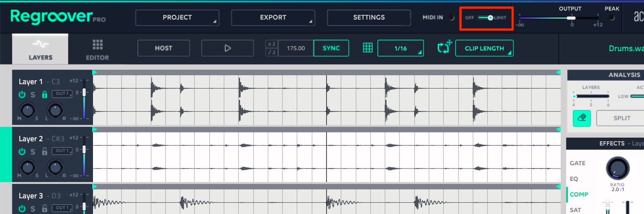The width and height of the screenshot is (644, 214).
Task: Click Layer 2 pan L/R knob
Action: 55,167
